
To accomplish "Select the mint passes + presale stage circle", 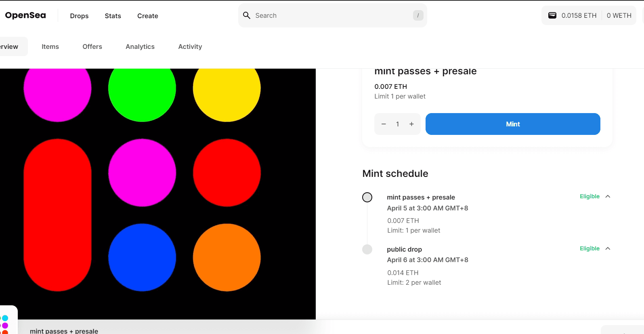I will pos(367,197).
